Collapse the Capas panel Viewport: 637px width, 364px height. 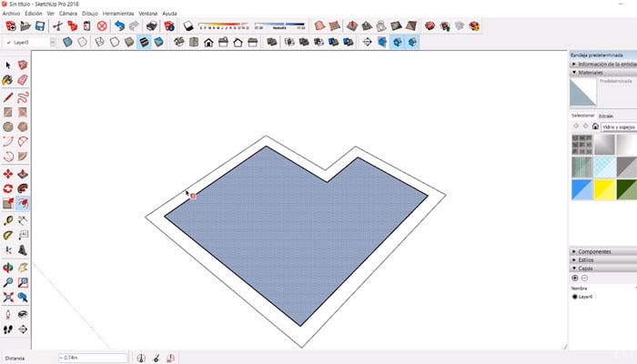(602, 268)
